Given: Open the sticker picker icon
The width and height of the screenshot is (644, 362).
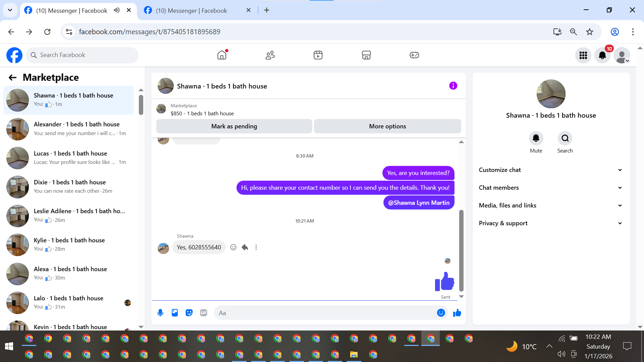Looking at the screenshot, I should coord(189,313).
